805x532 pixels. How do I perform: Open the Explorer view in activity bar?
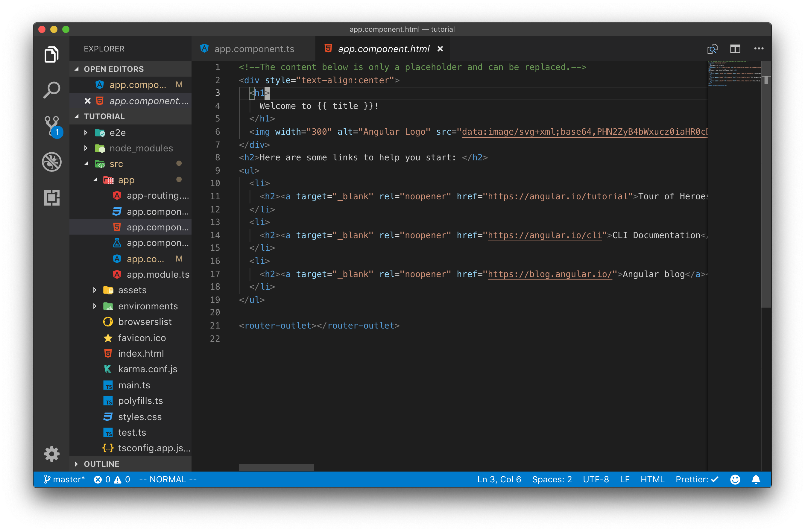51,54
